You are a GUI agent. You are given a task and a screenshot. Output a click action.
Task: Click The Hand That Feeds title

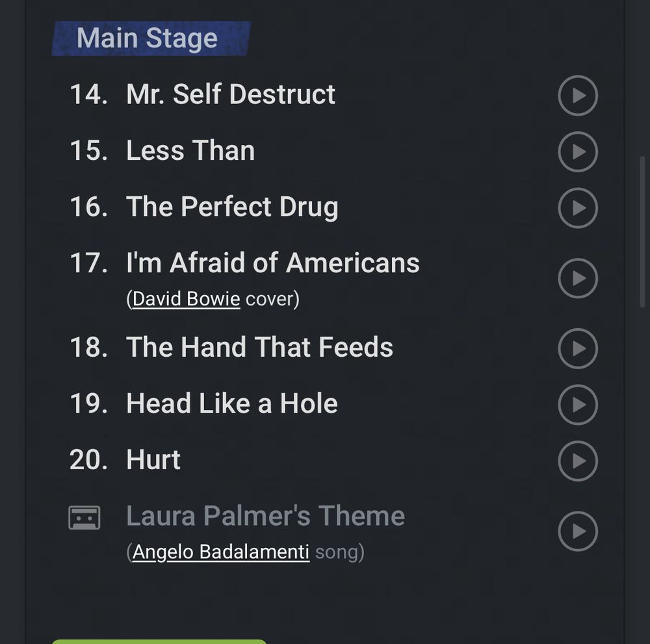259,348
